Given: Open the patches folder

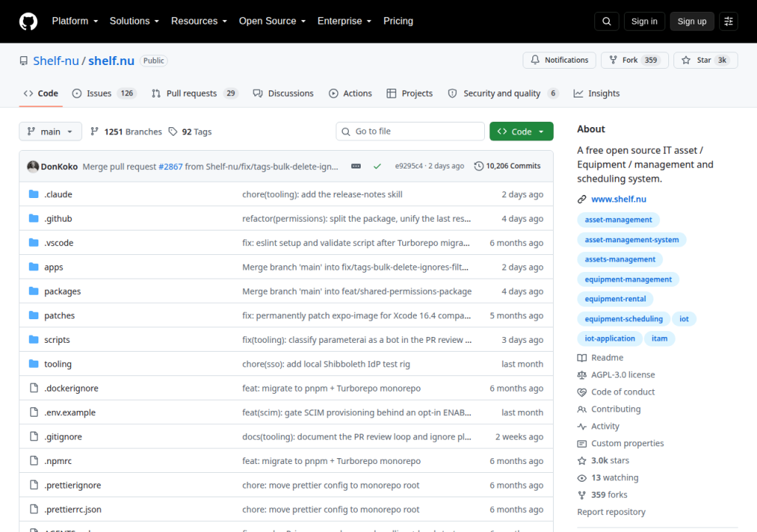Looking at the screenshot, I should (x=59, y=316).
